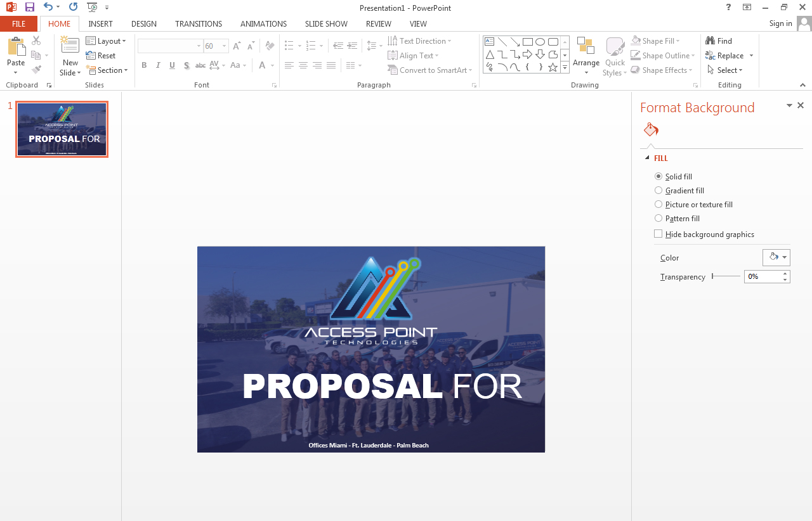Toggle Bold text formatting
The height and width of the screenshot is (521, 812).
click(144, 65)
